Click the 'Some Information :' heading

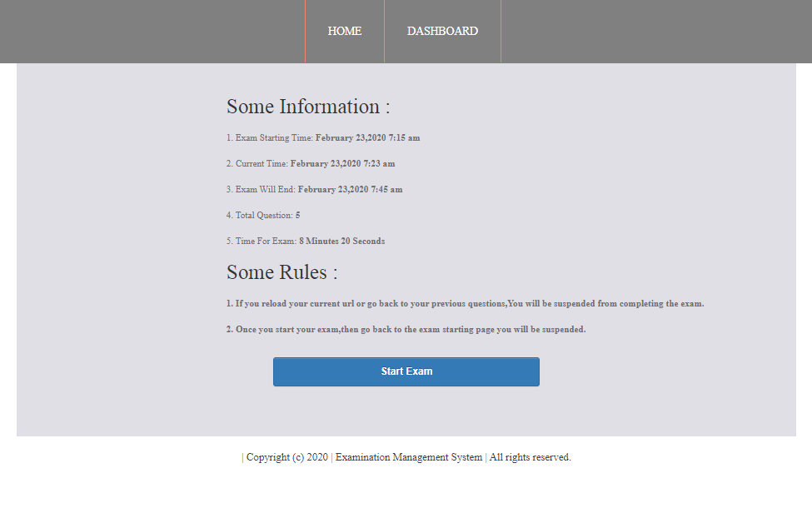coord(308,107)
